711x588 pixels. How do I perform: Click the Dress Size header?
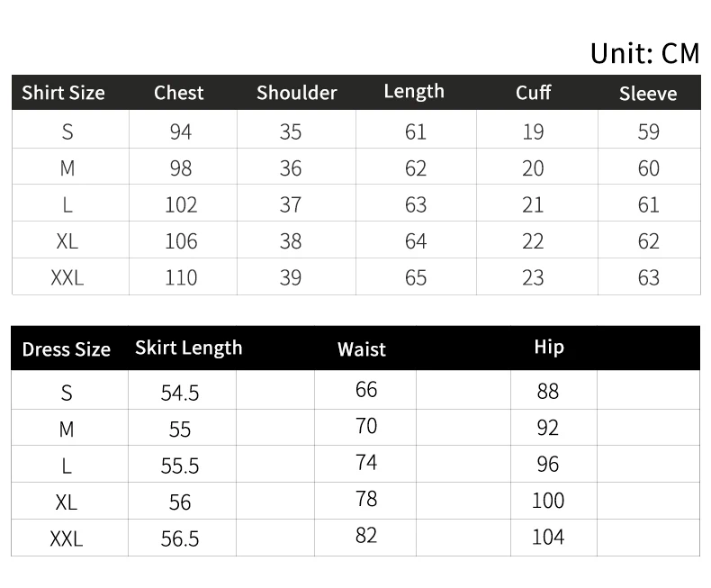[66, 349]
